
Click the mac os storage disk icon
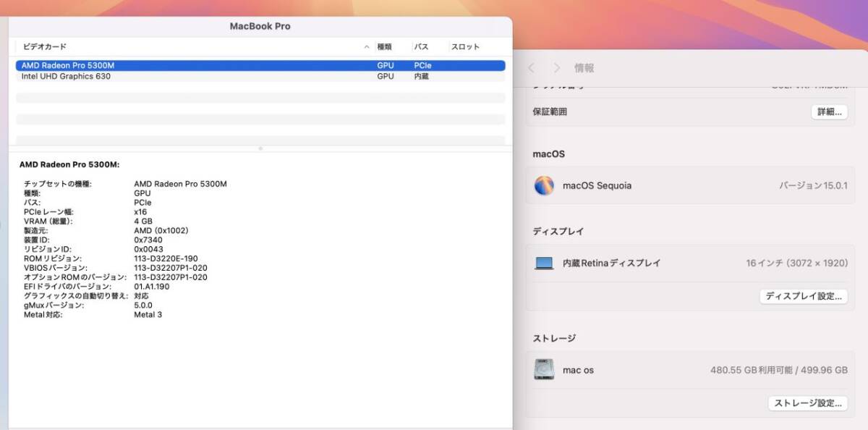544,370
